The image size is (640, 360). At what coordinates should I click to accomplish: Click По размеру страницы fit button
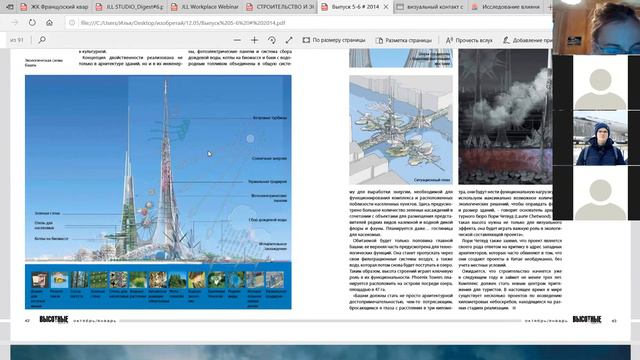pos(334,40)
